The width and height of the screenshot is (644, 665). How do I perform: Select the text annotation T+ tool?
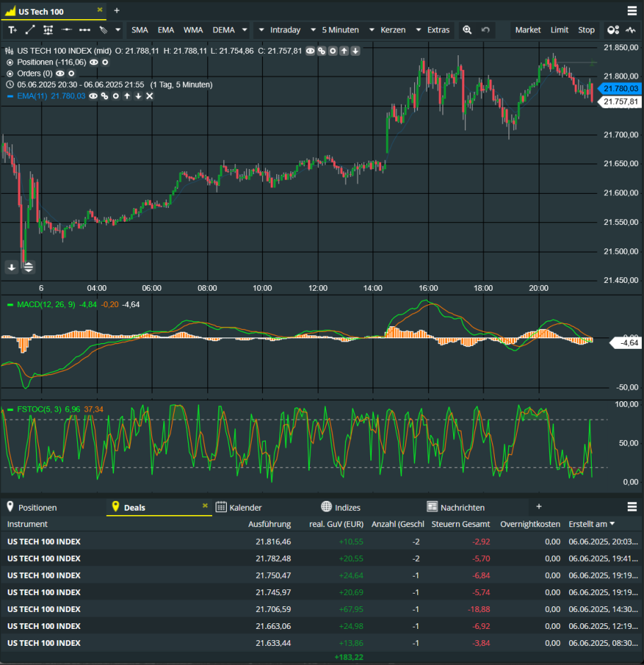point(12,30)
